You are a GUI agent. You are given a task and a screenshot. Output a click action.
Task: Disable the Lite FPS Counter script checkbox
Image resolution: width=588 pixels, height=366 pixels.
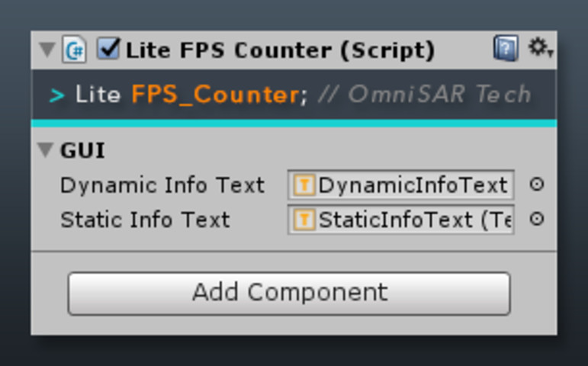[x=108, y=49]
